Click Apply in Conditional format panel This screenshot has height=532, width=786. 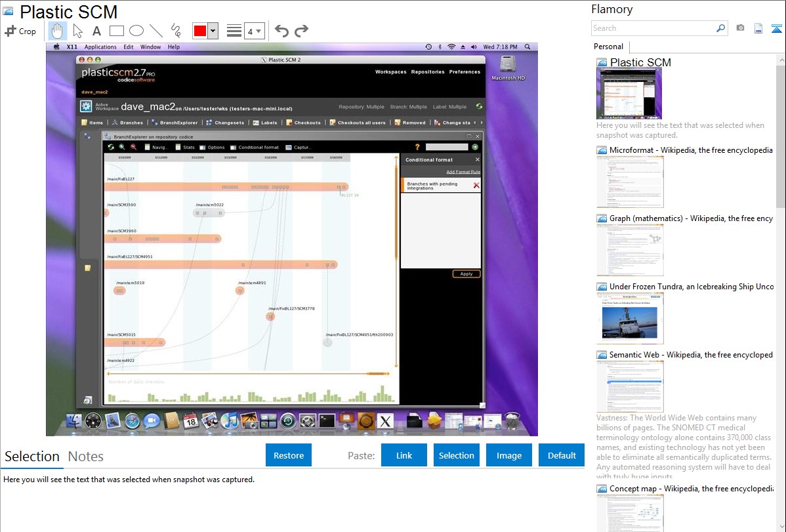click(x=466, y=274)
